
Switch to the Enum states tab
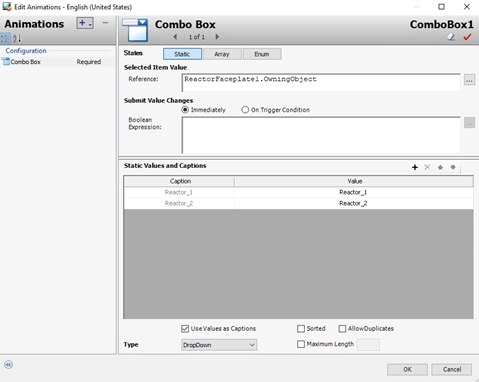[x=262, y=54]
